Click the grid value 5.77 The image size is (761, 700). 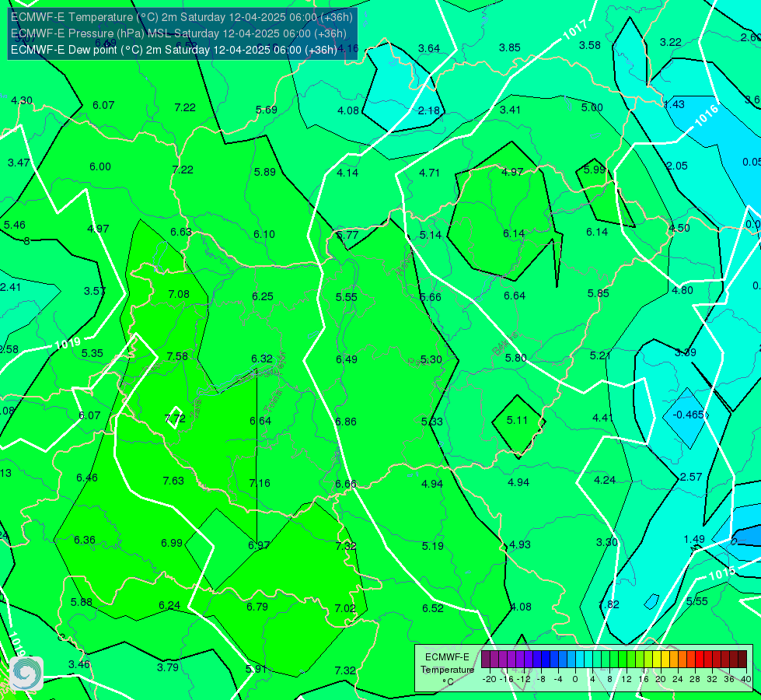point(347,235)
